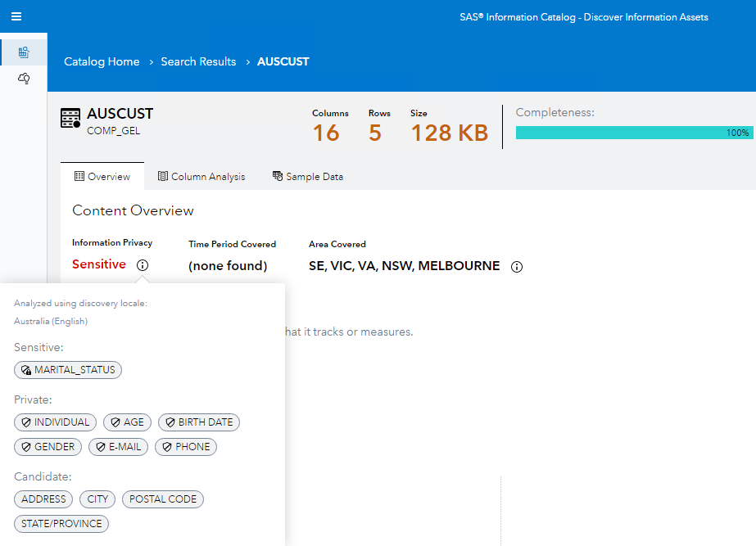Select the lightbulb cloud sidebar icon

click(24, 78)
